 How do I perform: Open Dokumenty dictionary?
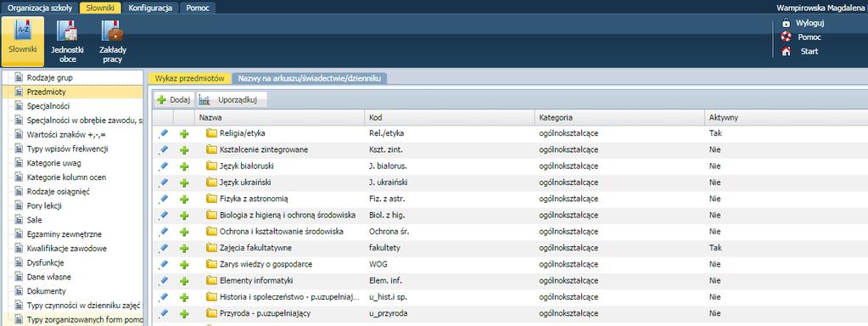point(47,291)
